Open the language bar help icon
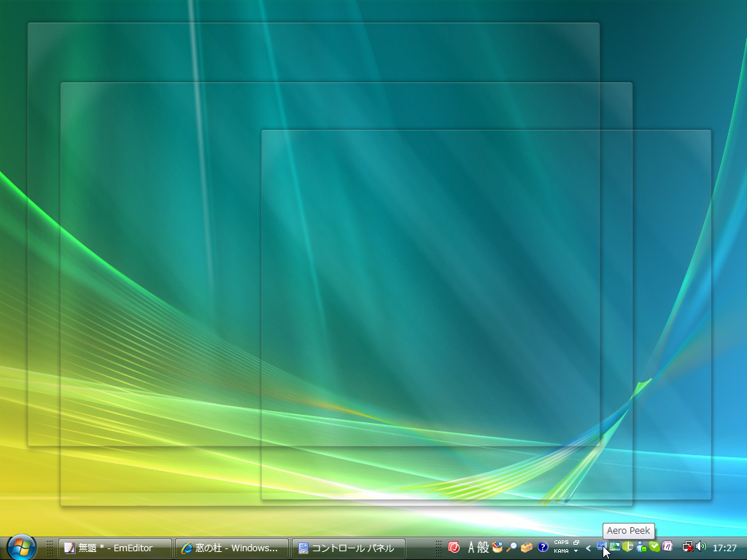Viewport: 747px width, 560px height. click(543, 548)
